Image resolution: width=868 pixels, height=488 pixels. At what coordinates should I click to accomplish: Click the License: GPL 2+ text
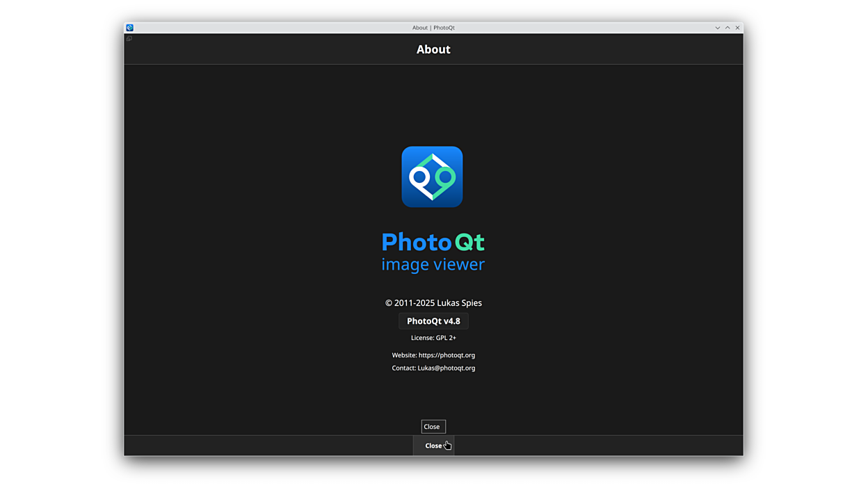tap(433, 338)
